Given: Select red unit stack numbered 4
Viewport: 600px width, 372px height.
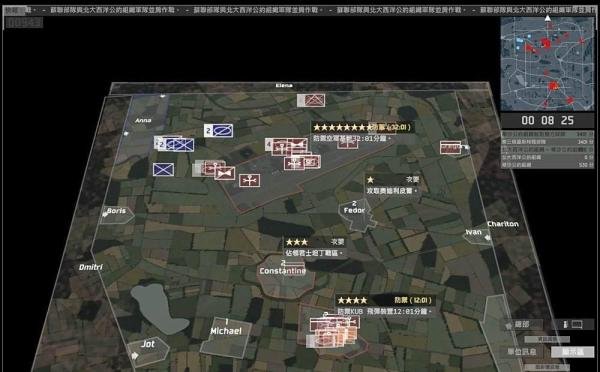Looking at the screenshot, I should click(x=286, y=147).
